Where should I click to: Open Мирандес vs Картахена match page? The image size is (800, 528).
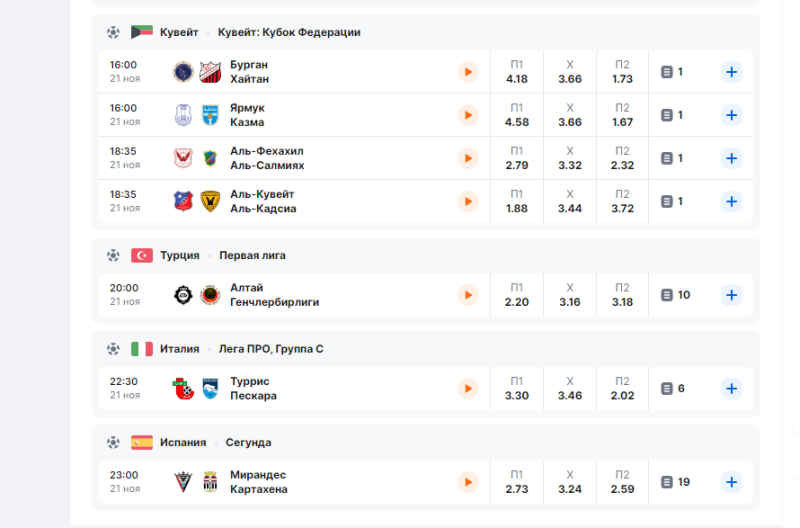(258, 482)
